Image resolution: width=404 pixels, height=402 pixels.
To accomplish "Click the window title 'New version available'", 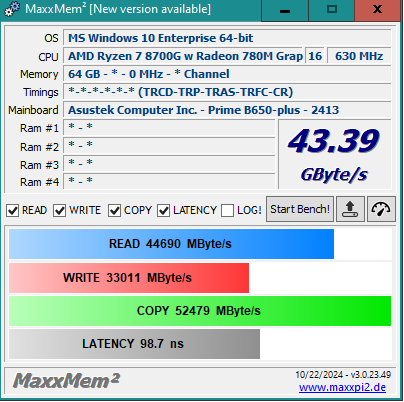I will [150, 9].
